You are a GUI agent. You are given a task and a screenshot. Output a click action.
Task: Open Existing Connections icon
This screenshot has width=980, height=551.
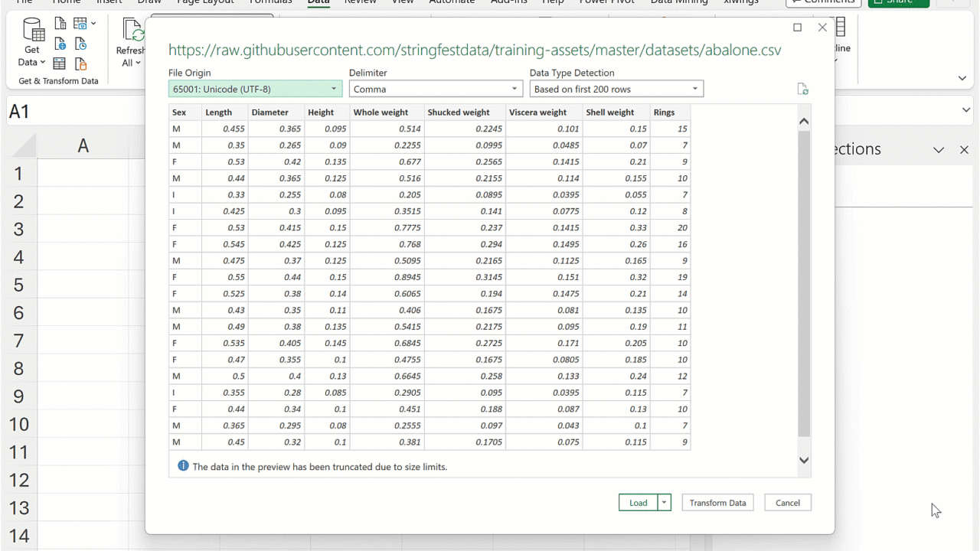coord(80,64)
